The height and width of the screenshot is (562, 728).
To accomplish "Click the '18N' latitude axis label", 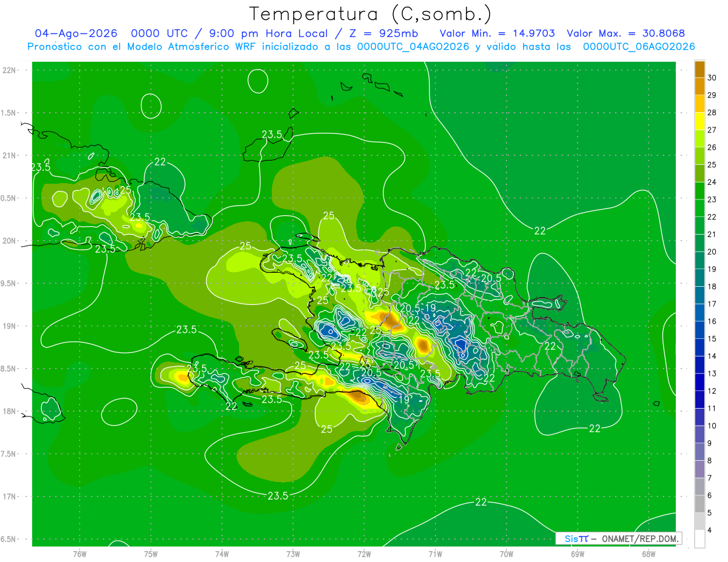I will click(8, 411).
